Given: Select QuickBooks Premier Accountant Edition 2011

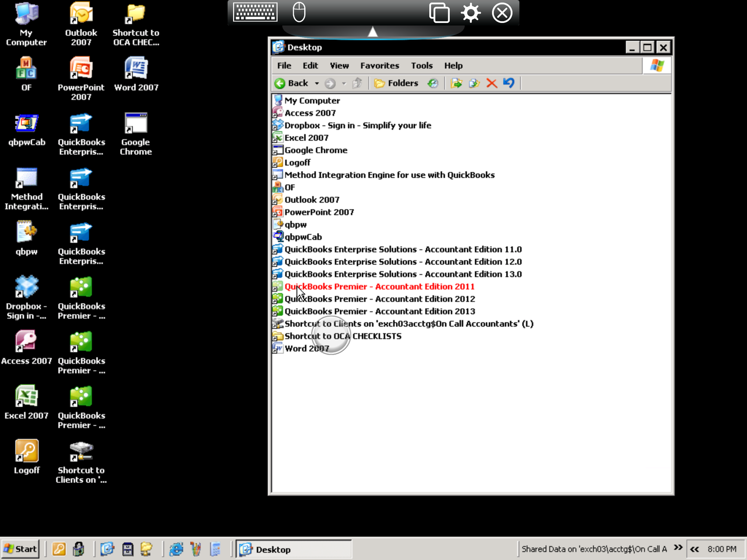Looking at the screenshot, I should tap(374, 287).
